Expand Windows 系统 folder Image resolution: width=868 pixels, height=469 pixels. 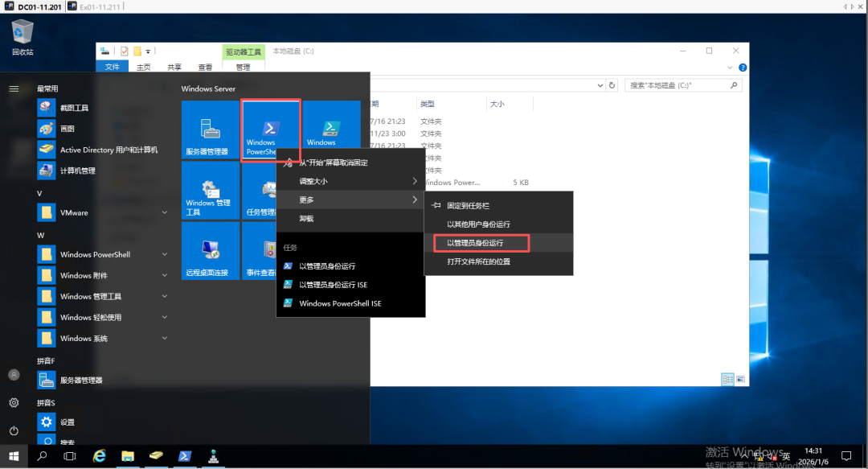click(165, 338)
